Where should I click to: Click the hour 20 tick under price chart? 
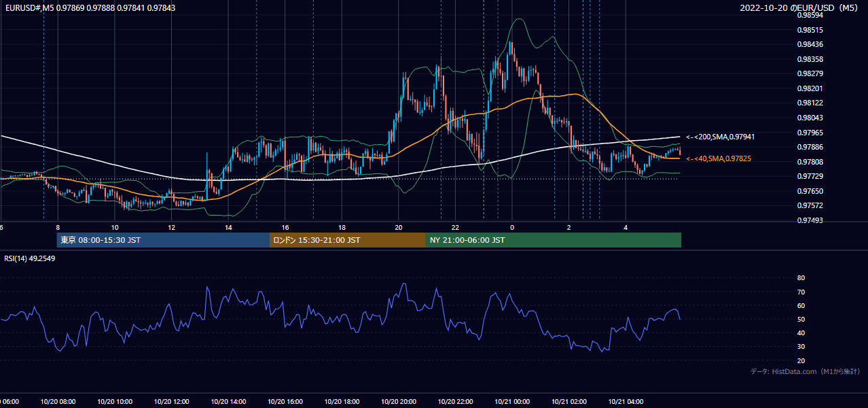pos(399,227)
